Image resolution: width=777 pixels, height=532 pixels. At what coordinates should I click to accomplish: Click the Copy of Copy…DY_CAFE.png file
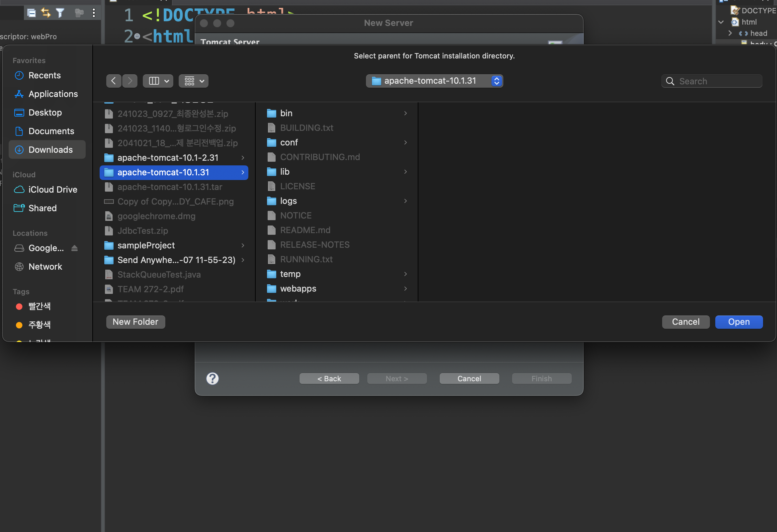tap(174, 202)
